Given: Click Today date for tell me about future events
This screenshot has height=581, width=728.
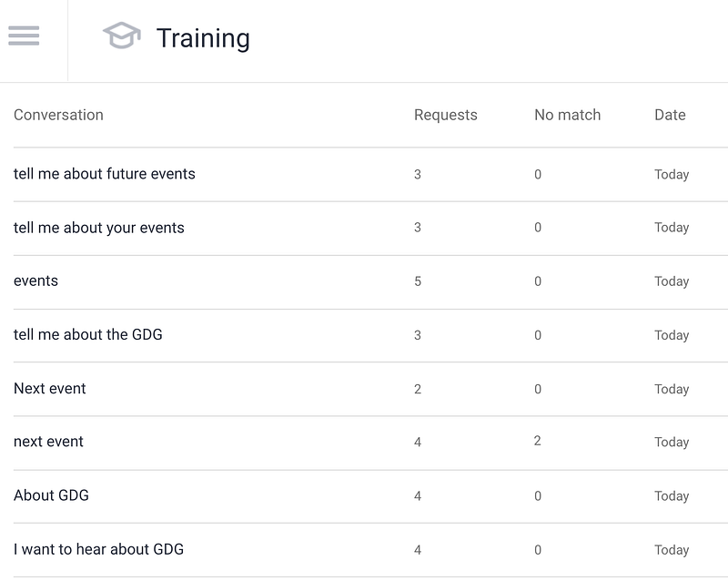Looking at the screenshot, I should [x=672, y=174].
